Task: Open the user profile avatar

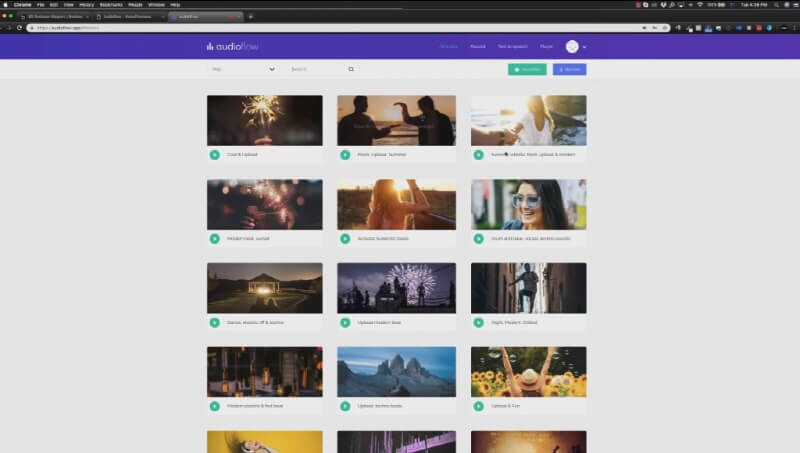Action: click(x=572, y=46)
